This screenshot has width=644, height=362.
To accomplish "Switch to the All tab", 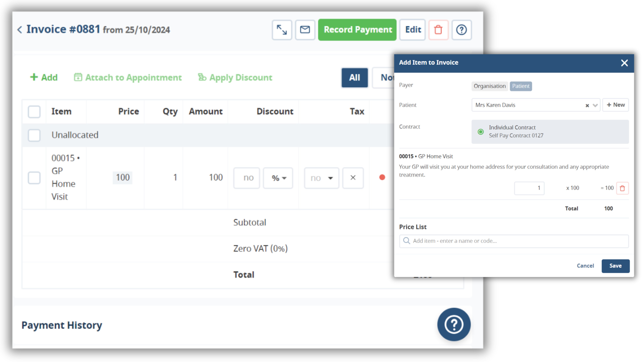I will point(354,77).
